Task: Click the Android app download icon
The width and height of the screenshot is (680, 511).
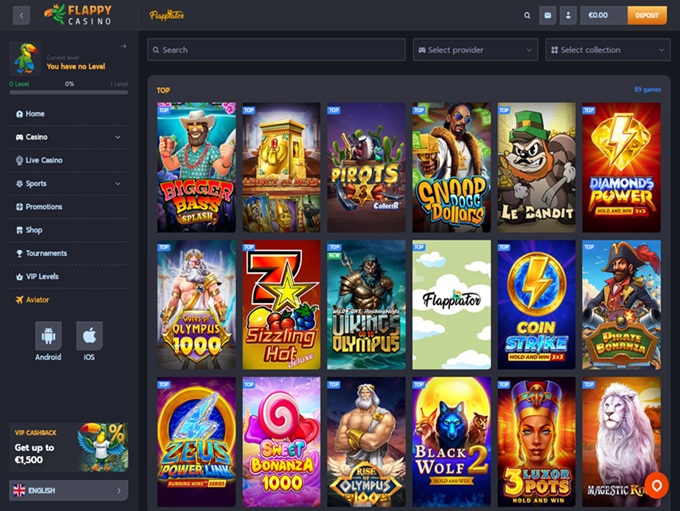Action: (48, 335)
